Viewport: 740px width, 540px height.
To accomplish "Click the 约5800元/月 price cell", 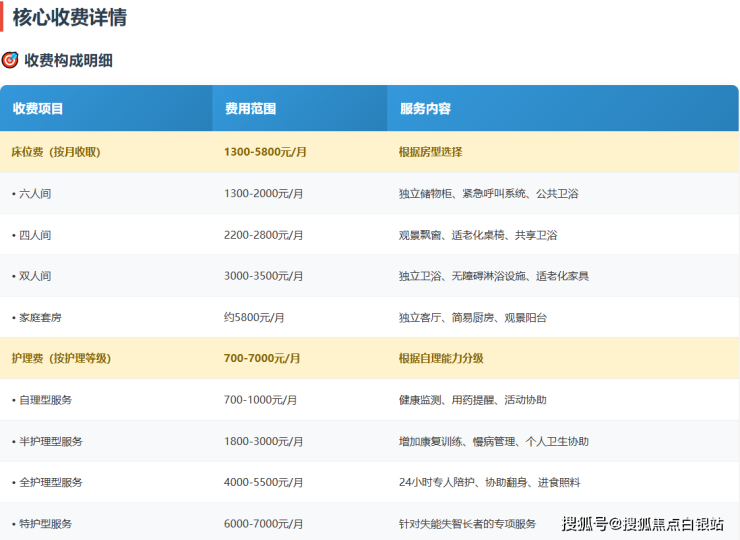I will [254, 317].
